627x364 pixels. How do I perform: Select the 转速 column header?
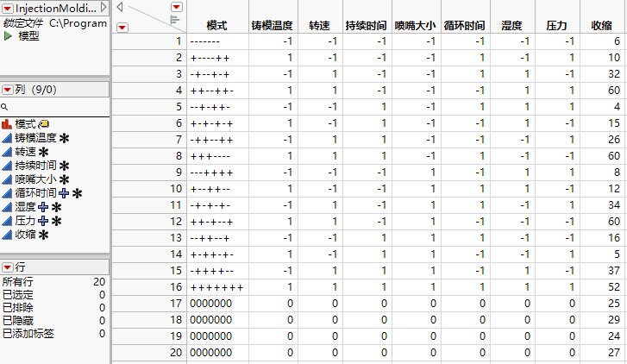(x=319, y=26)
